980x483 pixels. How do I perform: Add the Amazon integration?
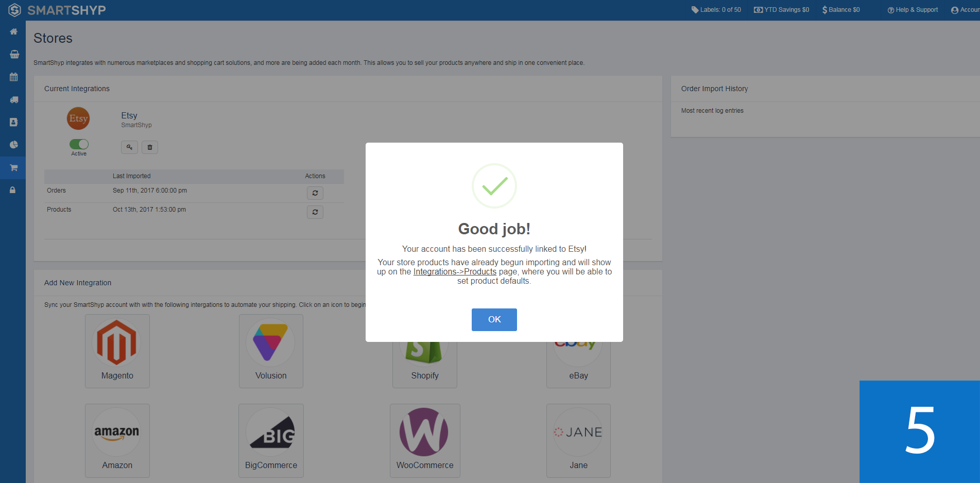[117, 441]
